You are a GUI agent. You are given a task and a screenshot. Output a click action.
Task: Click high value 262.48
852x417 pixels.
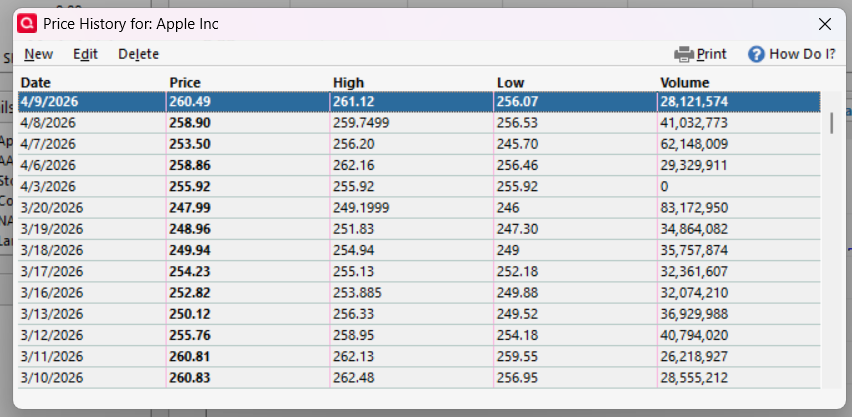pyautogui.click(x=354, y=377)
